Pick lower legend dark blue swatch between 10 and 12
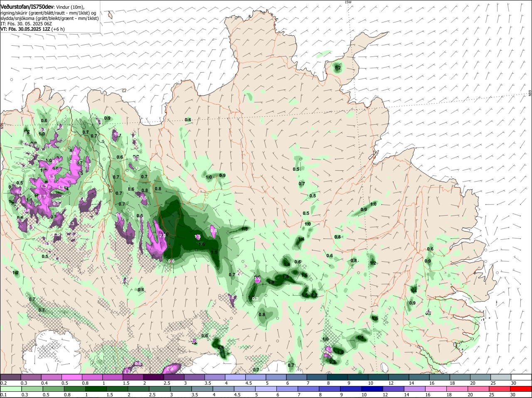The image size is (532, 398). pos(372,389)
